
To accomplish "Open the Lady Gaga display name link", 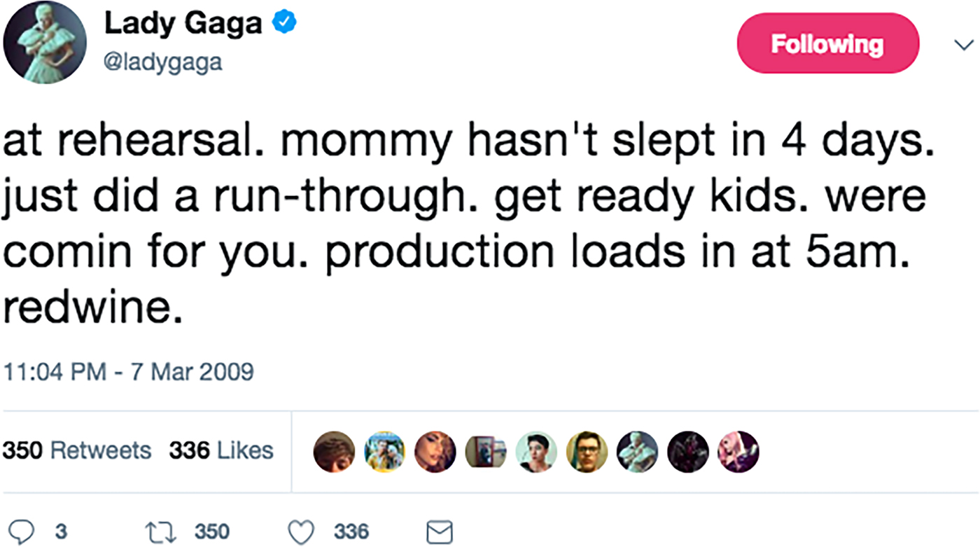I will (x=183, y=24).
